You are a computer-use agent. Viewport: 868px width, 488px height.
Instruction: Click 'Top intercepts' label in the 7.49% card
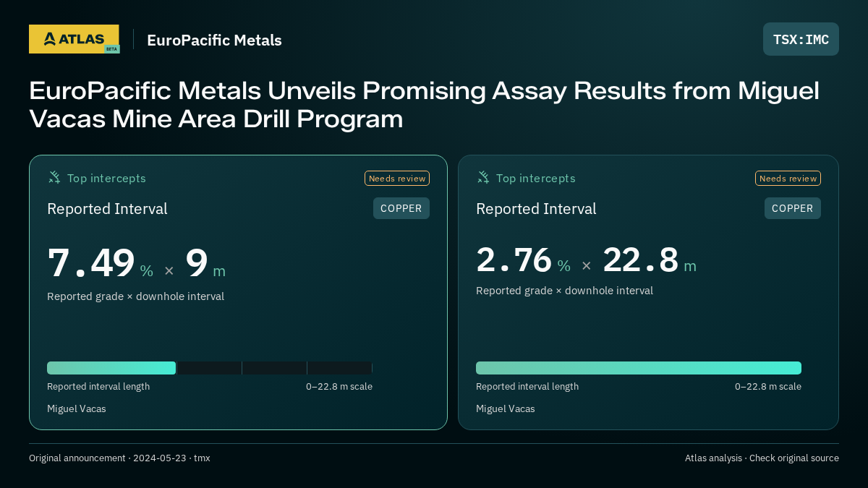point(106,178)
